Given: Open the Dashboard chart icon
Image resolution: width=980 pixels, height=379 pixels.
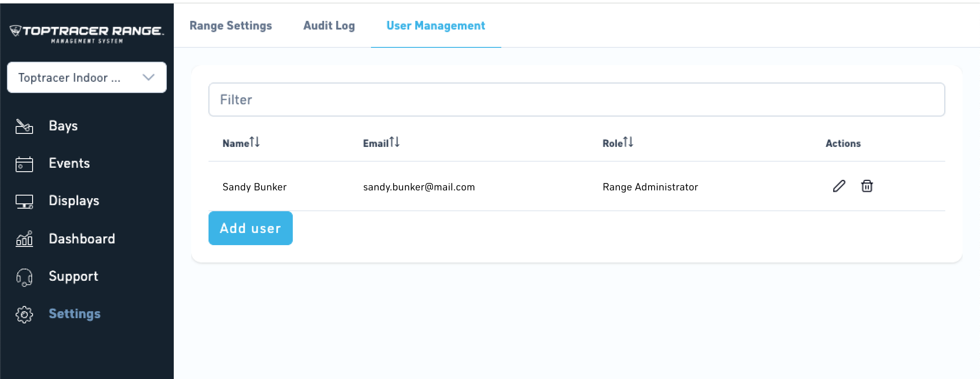Looking at the screenshot, I should [x=24, y=239].
